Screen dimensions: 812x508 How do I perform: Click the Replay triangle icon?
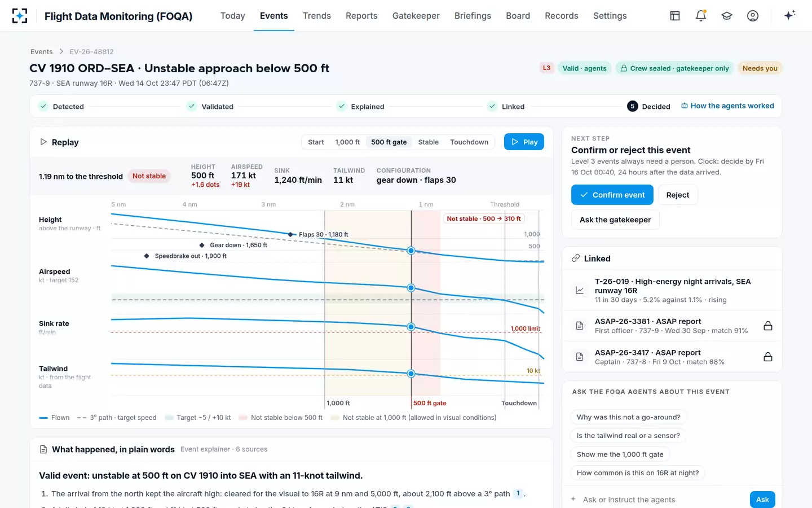(43, 142)
